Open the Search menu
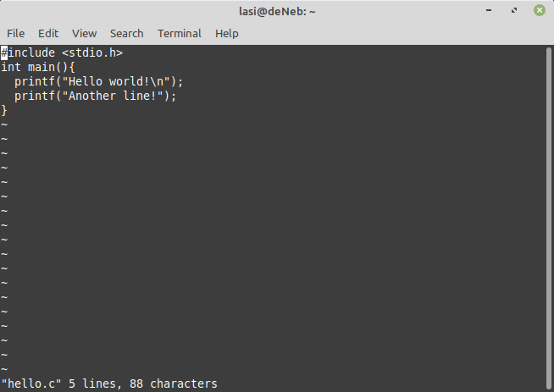The image size is (554, 392). point(126,33)
